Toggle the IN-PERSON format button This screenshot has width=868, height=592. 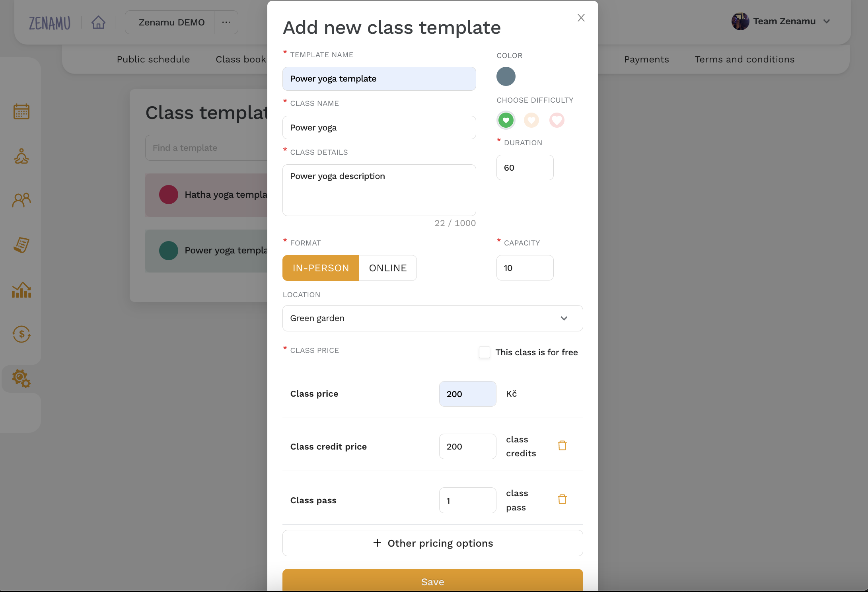tap(321, 267)
